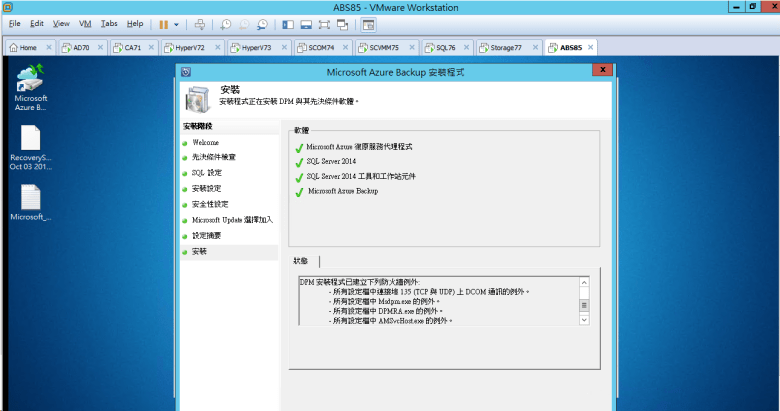Click the show library sidebar icon
Screen dimensions: 780x411
pos(288,23)
